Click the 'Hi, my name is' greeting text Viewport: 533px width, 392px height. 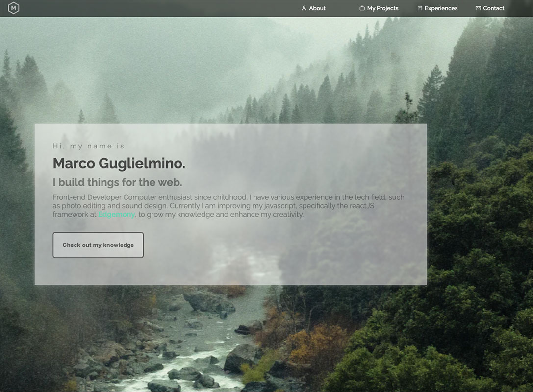89,146
